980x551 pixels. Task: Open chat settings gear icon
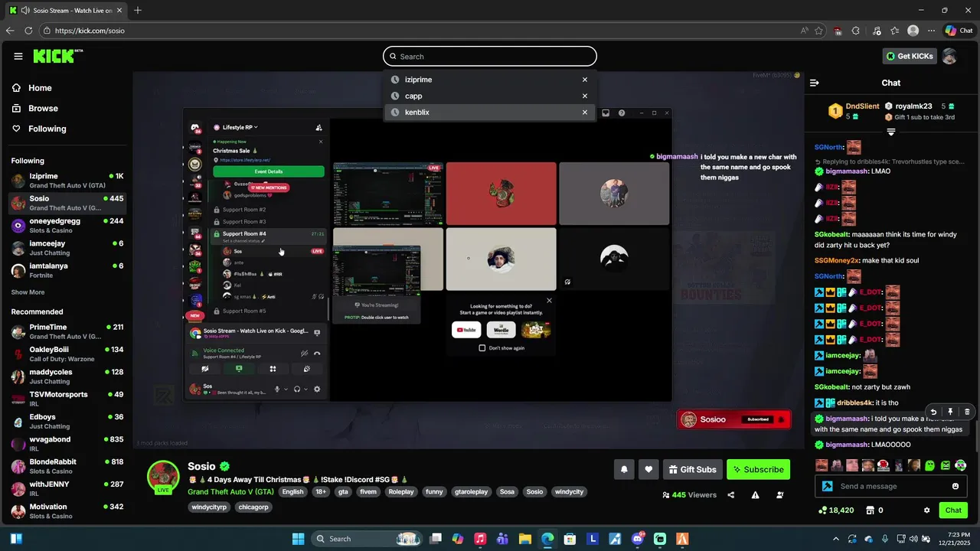(x=927, y=510)
